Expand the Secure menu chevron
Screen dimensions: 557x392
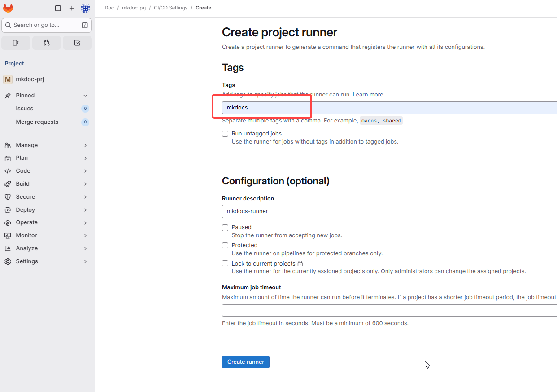pyautogui.click(x=85, y=197)
